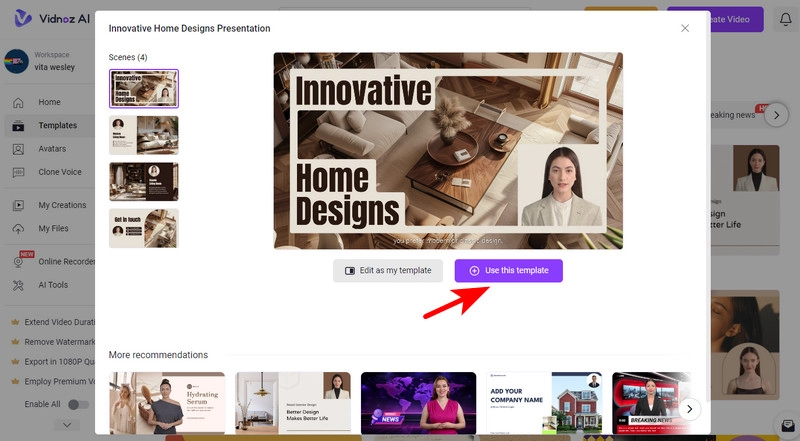Click the Clone Voice icon
Screen dimensions: 800x441
click(x=17, y=172)
